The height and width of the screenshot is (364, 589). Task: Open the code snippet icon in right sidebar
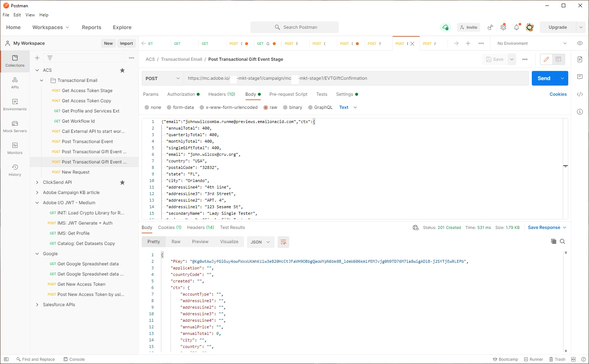[x=580, y=94]
